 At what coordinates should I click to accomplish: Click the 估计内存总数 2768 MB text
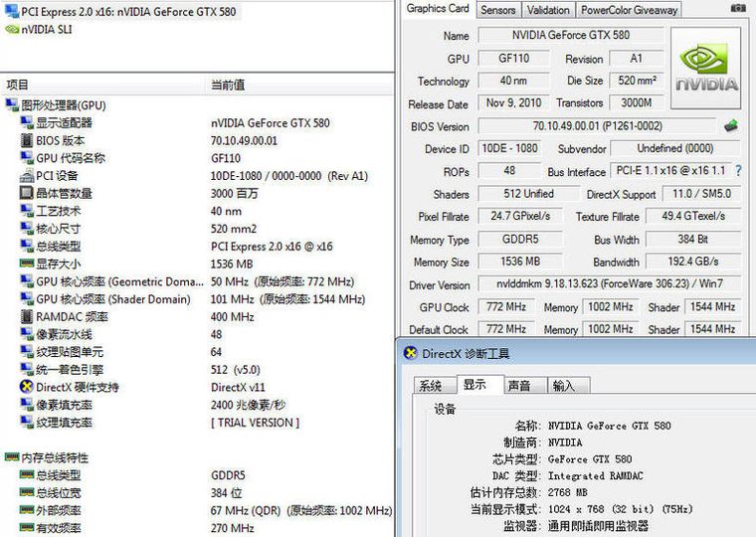[529, 492]
